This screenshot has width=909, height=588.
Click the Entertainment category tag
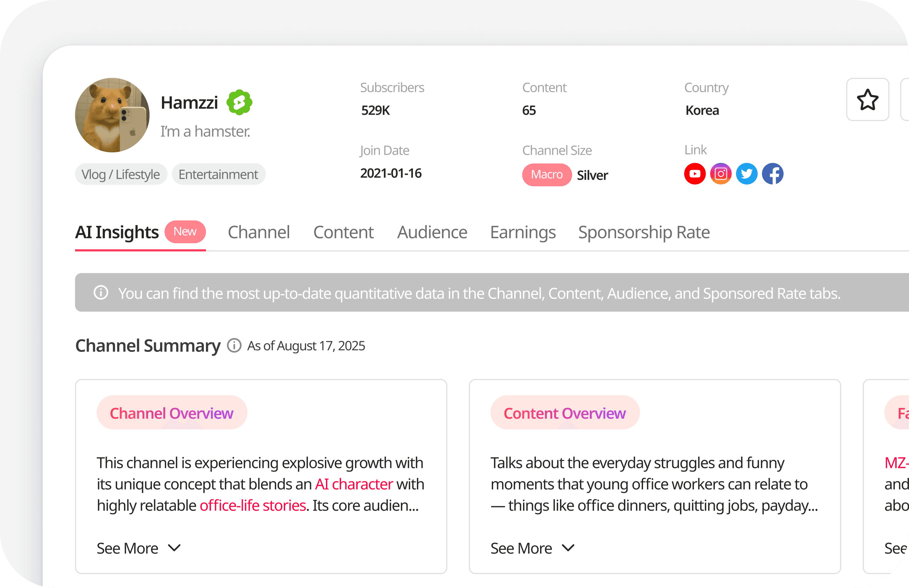coord(218,174)
